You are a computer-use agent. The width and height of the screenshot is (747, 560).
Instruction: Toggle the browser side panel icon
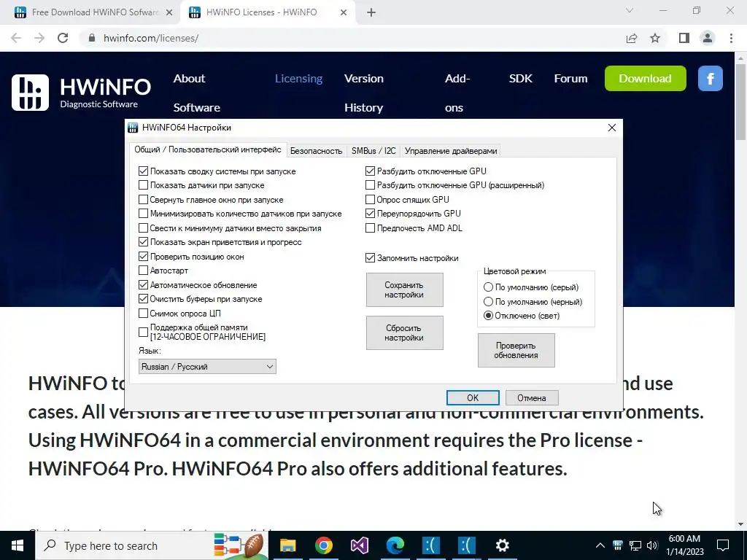[684, 38]
